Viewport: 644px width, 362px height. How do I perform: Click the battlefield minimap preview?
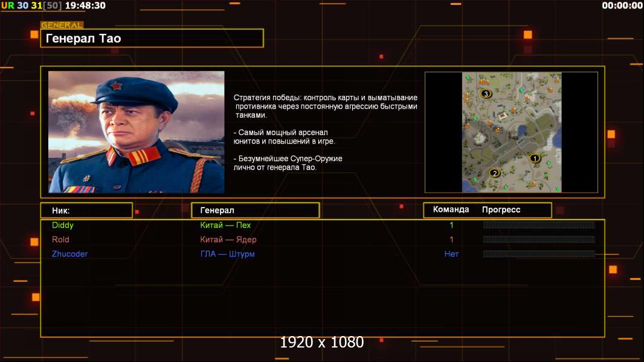click(x=511, y=132)
